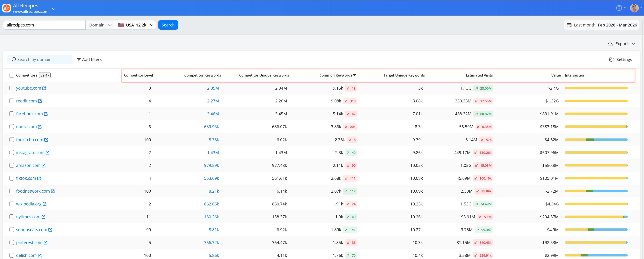Screen dimensions: 644x259
Task: Check the thekitchn.com row checkbox
Action: click(11, 140)
